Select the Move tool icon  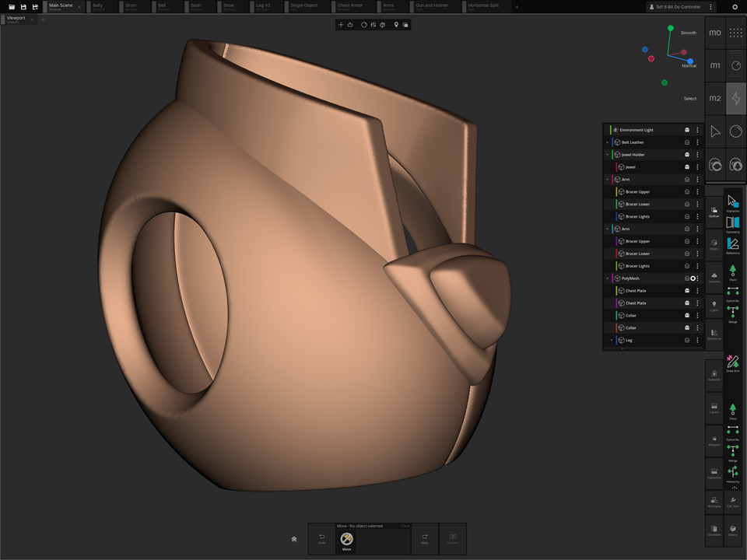pyautogui.click(x=347, y=539)
